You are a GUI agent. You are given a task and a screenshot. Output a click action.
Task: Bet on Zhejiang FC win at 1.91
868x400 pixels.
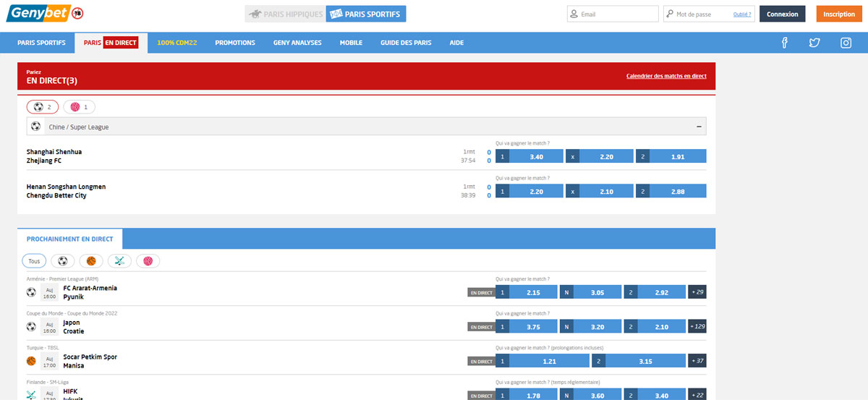pos(671,156)
